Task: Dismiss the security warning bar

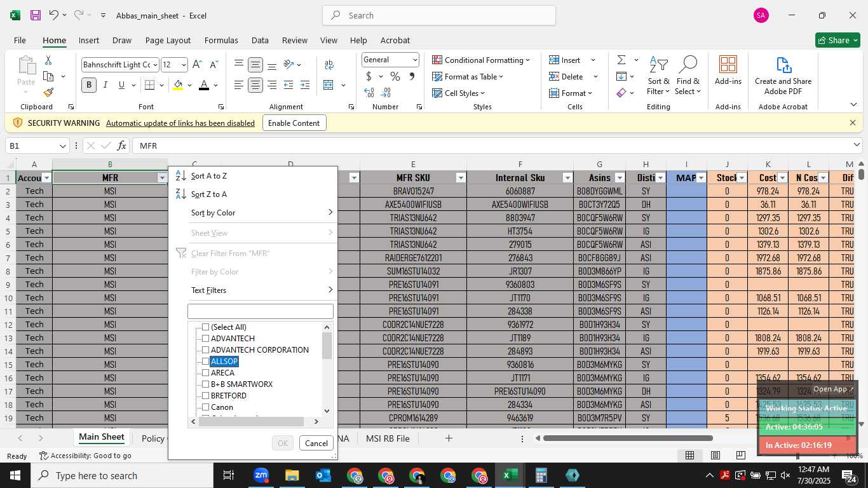Action: pyautogui.click(x=853, y=123)
